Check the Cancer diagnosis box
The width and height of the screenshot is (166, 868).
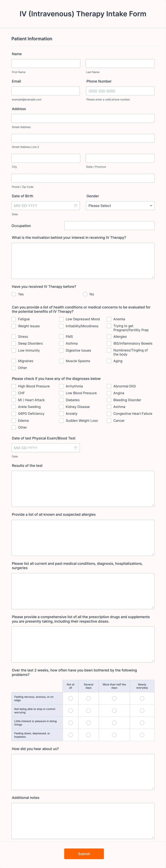(x=109, y=420)
